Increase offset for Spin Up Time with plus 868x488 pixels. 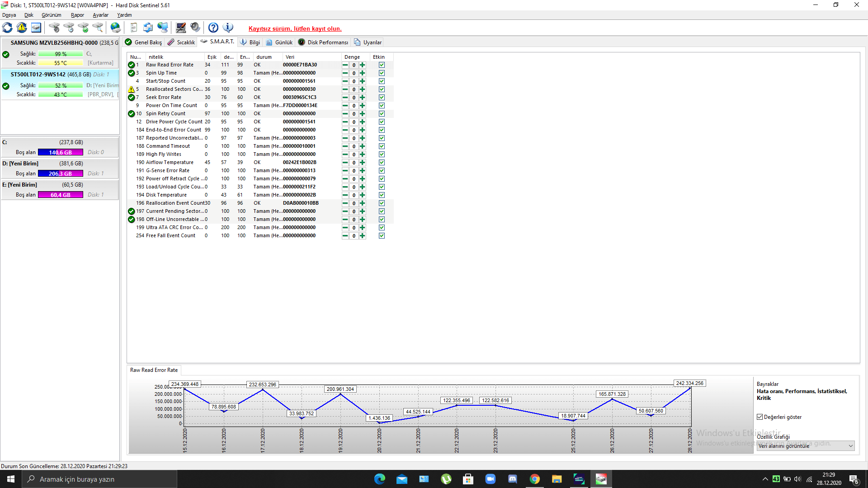(x=363, y=73)
